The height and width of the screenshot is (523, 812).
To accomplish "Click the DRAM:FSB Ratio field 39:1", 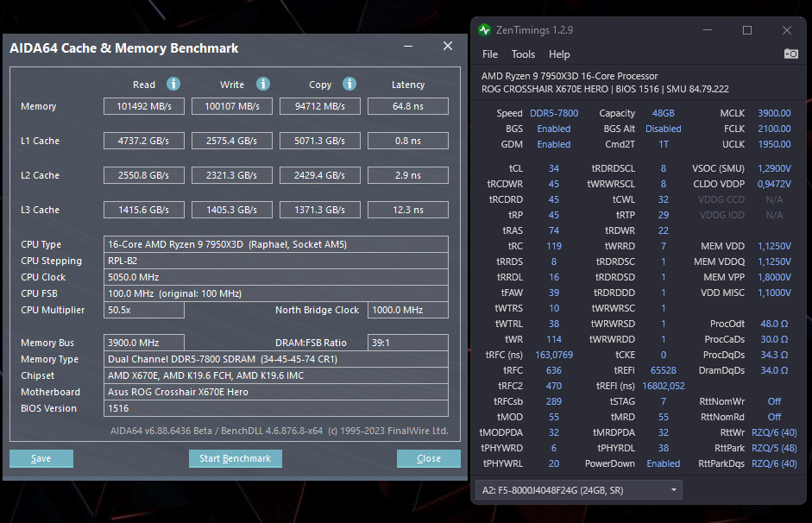I will (x=408, y=343).
